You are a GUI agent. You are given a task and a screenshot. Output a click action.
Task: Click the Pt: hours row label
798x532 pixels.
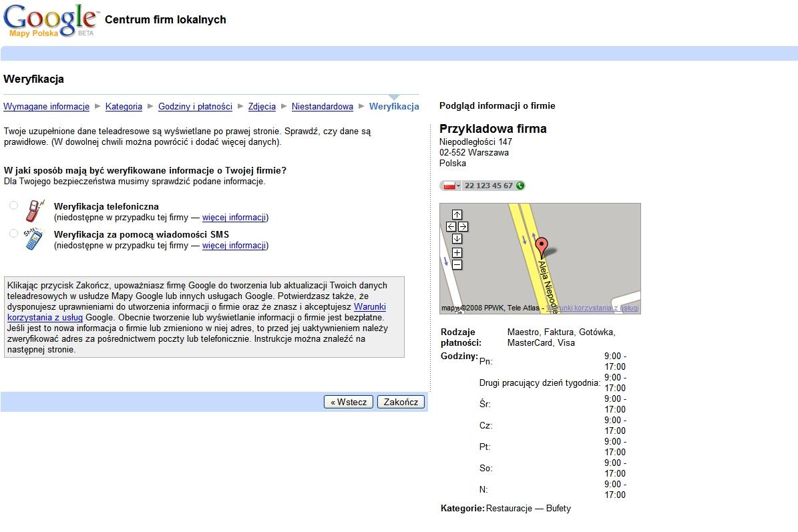tap(485, 447)
